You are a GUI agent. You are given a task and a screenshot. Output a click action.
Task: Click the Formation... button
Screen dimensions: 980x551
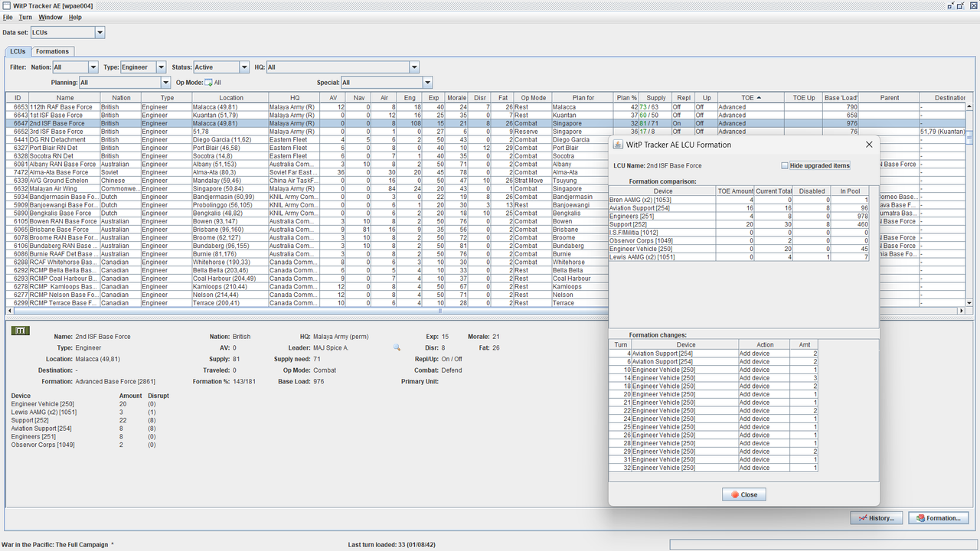click(x=938, y=518)
